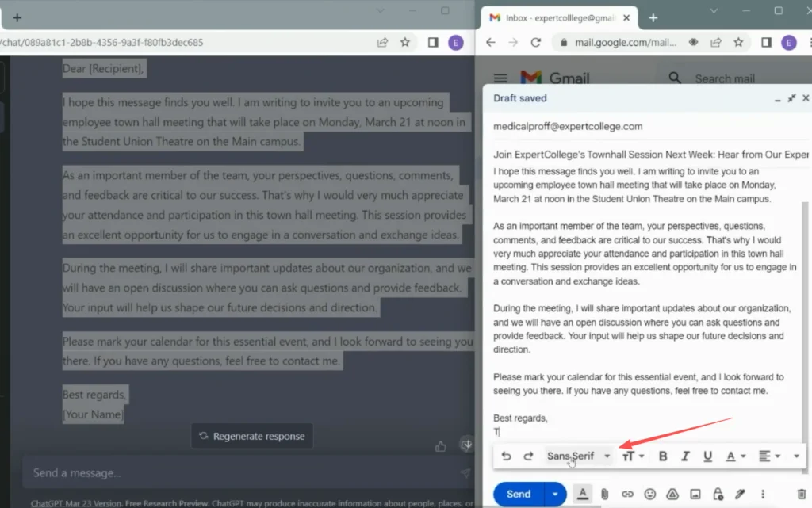Open the emoji picker icon

tap(650, 495)
